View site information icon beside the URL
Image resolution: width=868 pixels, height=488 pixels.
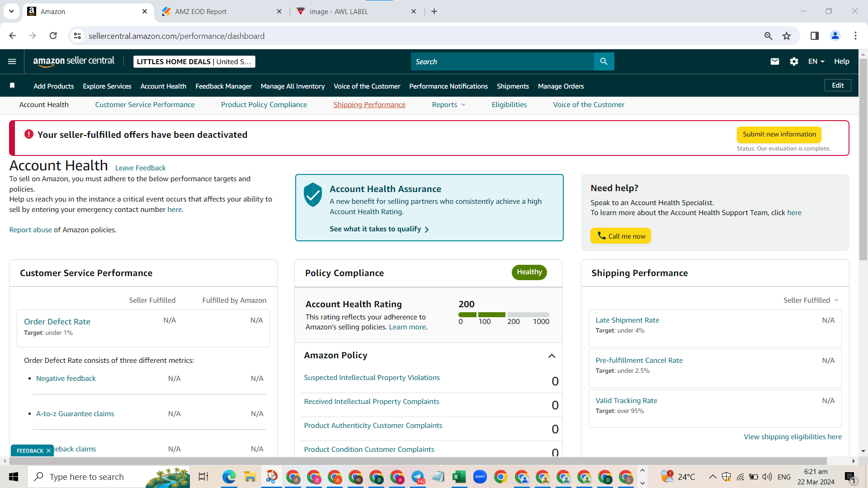(x=78, y=36)
